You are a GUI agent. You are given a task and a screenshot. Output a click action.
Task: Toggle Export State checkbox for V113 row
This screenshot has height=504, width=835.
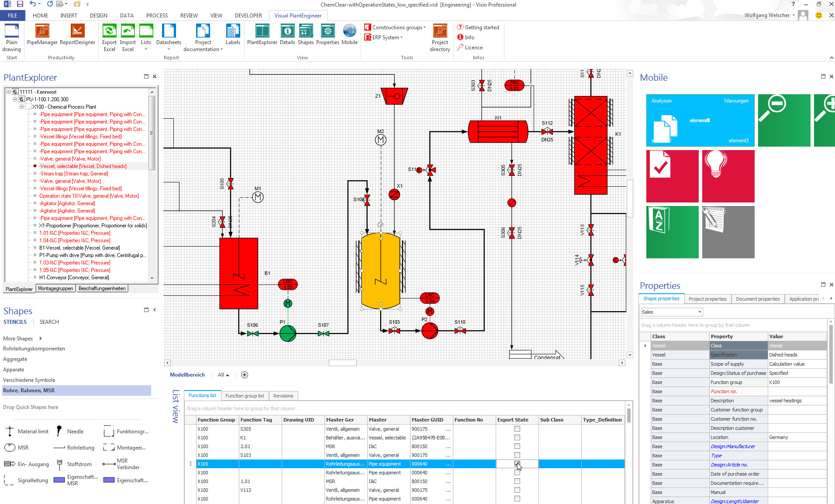517,490
